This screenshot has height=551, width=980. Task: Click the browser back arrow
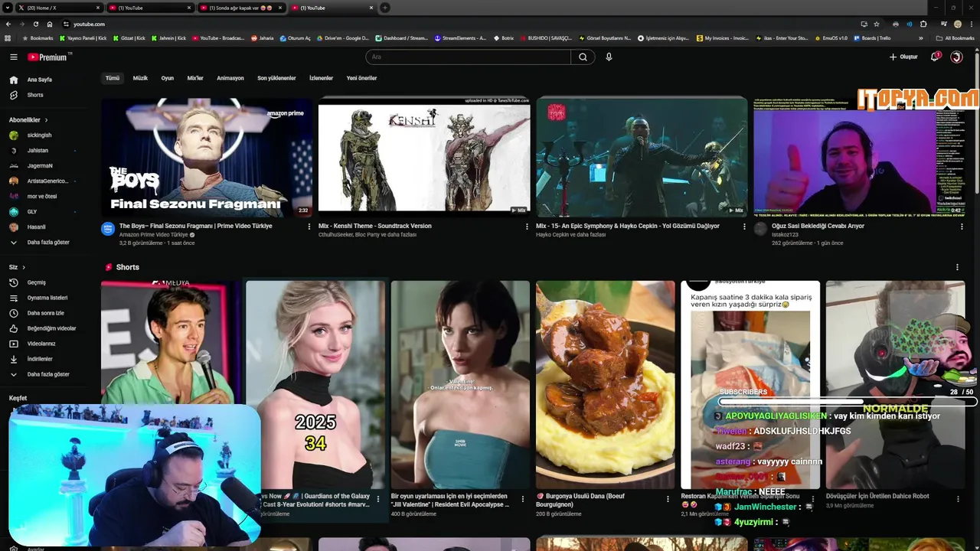[8, 24]
